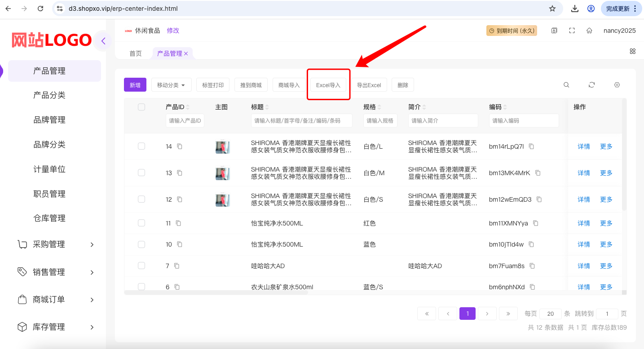Copy code bm10jTld4w
Image resolution: width=644 pixels, height=349 pixels.
coord(531,244)
